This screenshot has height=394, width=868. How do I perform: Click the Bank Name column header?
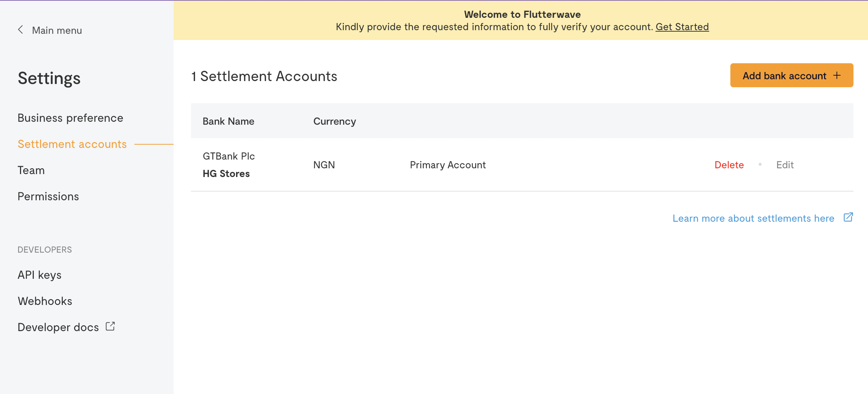click(228, 121)
